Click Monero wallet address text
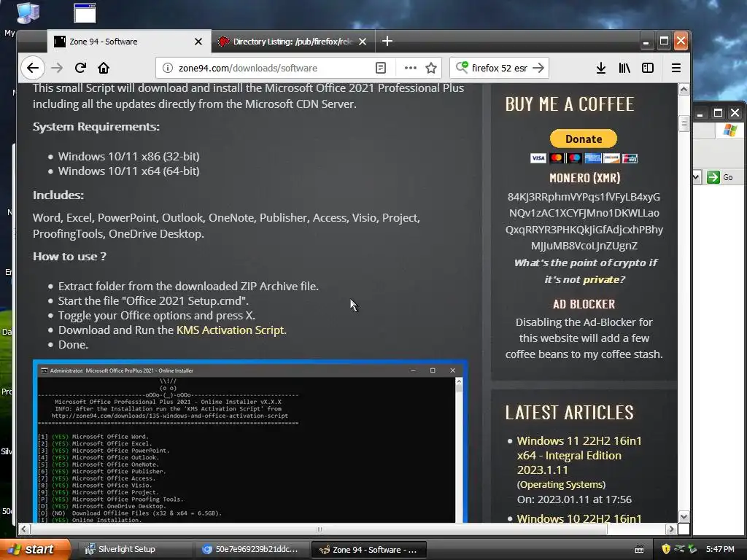747x560 pixels. coord(584,221)
